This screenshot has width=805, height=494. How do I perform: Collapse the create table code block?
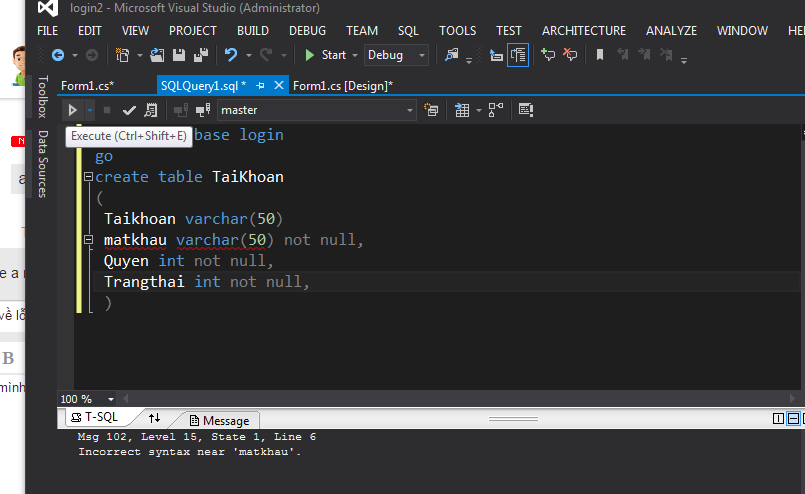click(x=88, y=177)
